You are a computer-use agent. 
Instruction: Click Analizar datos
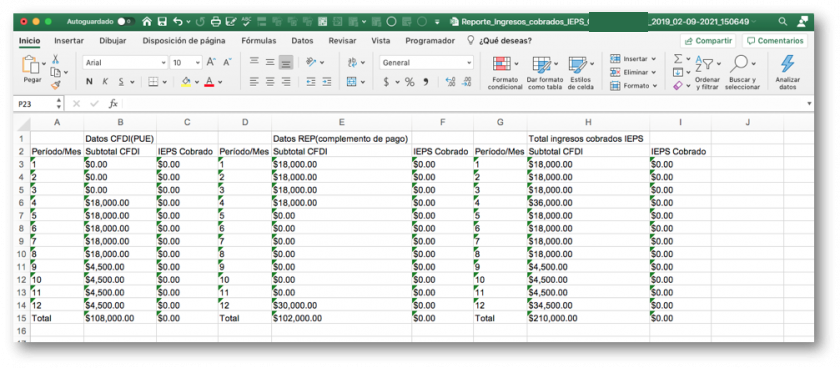pos(787,72)
